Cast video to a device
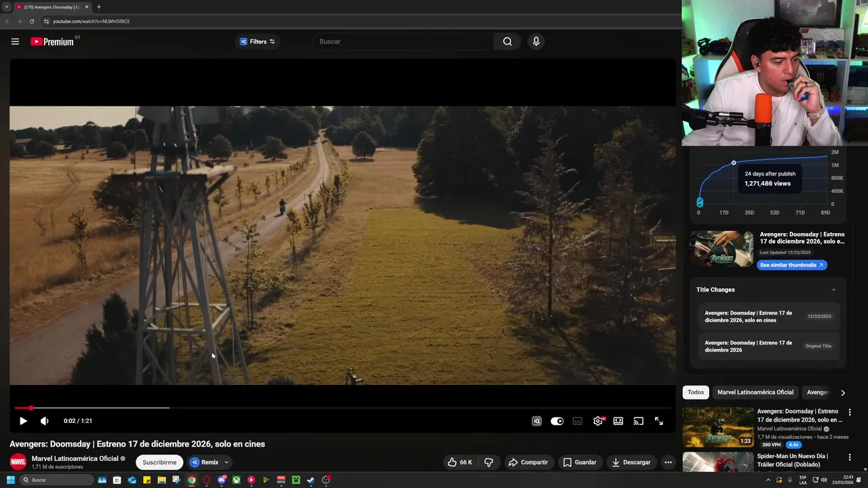The height and width of the screenshot is (488, 868). pyautogui.click(x=638, y=421)
